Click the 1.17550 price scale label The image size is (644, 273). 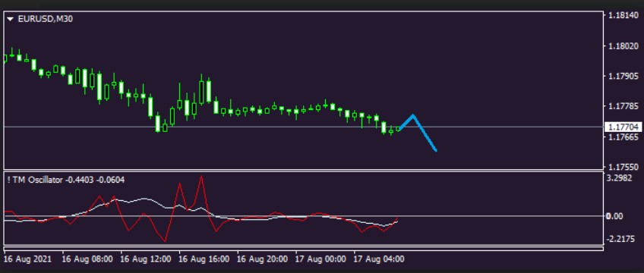click(622, 168)
